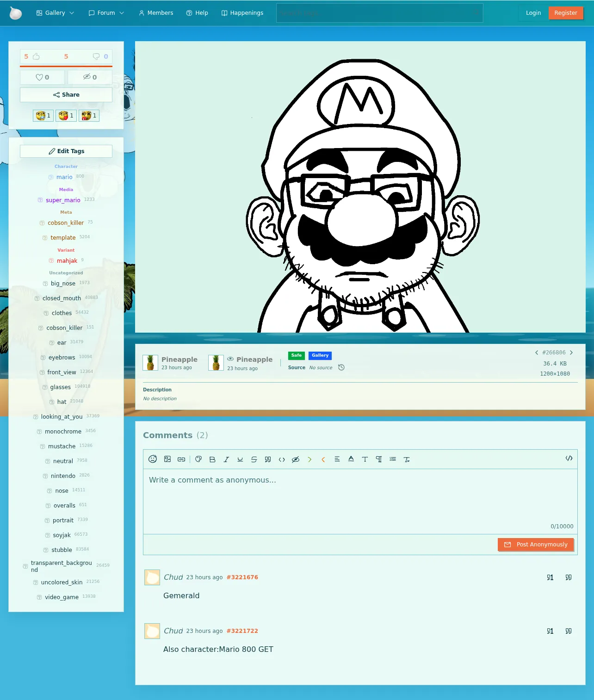Click the blue Gallery badge
The height and width of the screenshot is (700, 594).
click(320, 355)
